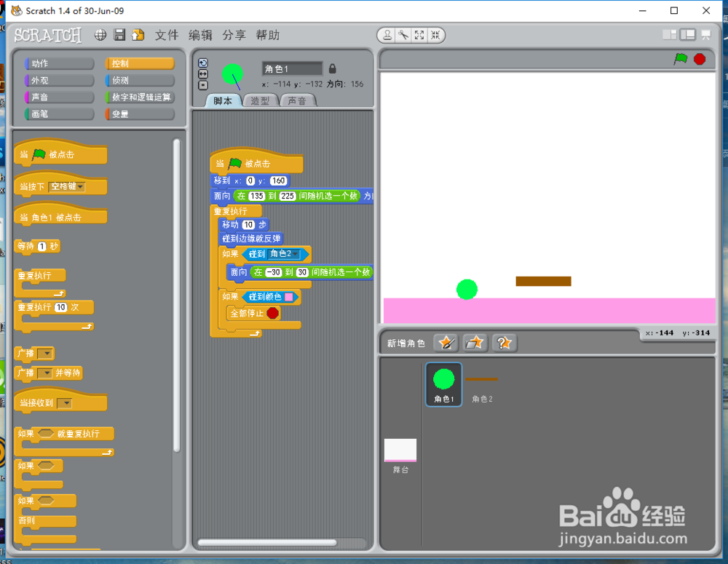
Task: Select the 舞台 stage thumbnail
Action: [x=400, y=456]
